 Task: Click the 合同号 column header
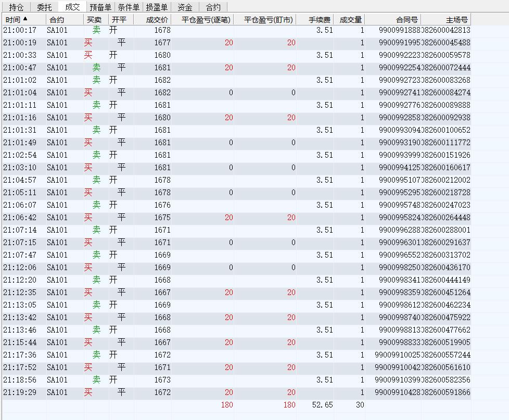pyautogui.click(x=393, y=20)
